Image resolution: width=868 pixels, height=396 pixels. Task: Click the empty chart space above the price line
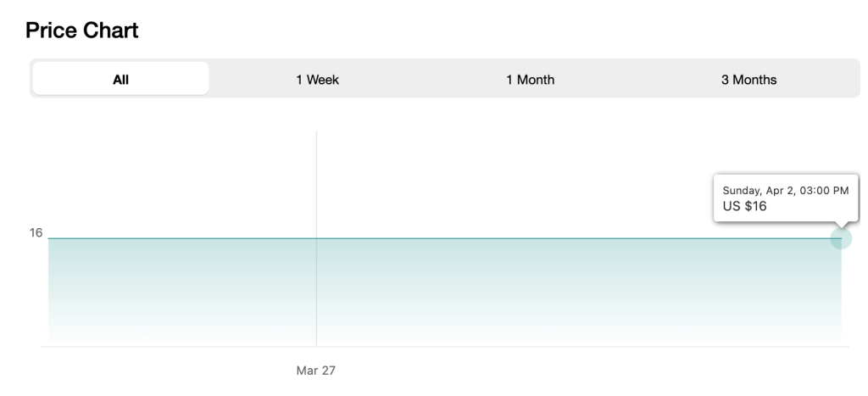click(509, 170)
